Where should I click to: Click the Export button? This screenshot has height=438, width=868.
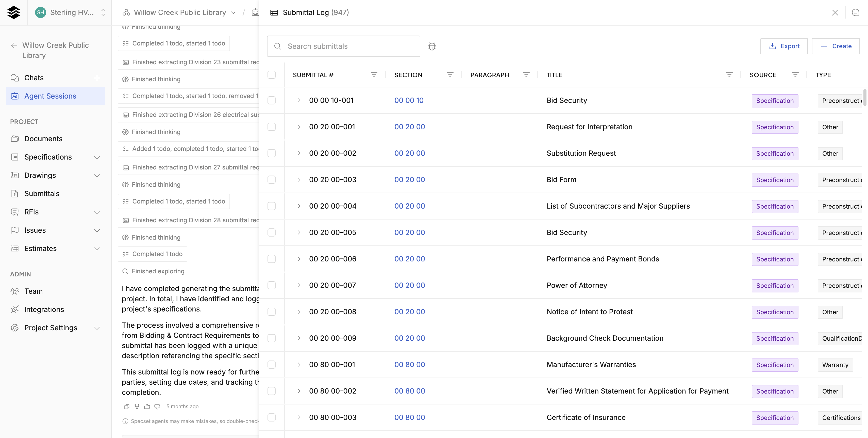(784, 46)
